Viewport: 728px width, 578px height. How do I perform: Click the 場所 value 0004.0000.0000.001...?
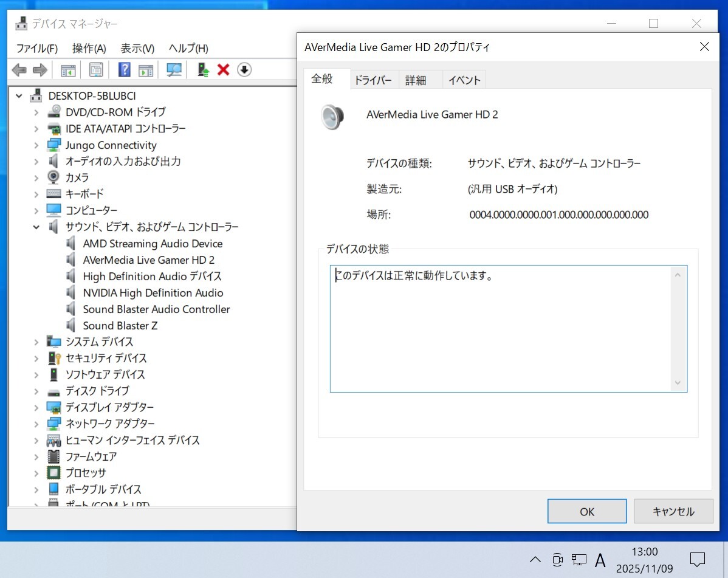point(559,215)
